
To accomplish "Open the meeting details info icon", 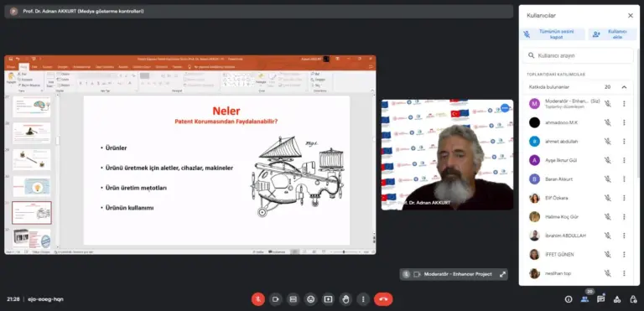I will (569, 299).
